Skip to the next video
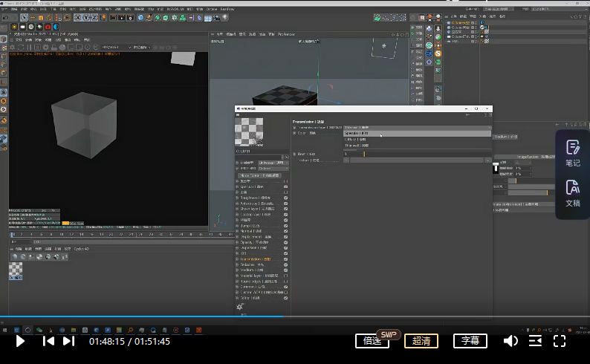Image resolution: width=590 pixels, height=364 pixels. 68,341
